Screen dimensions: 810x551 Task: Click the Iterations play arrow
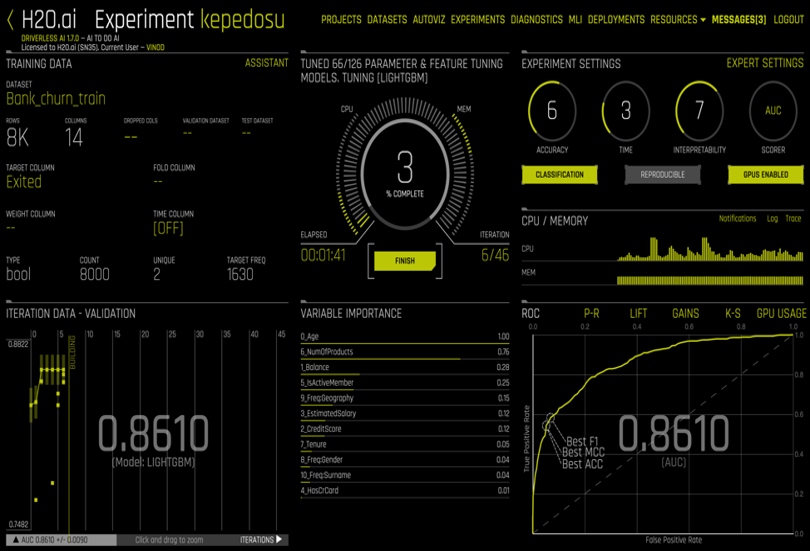click(x=278, y=540)
